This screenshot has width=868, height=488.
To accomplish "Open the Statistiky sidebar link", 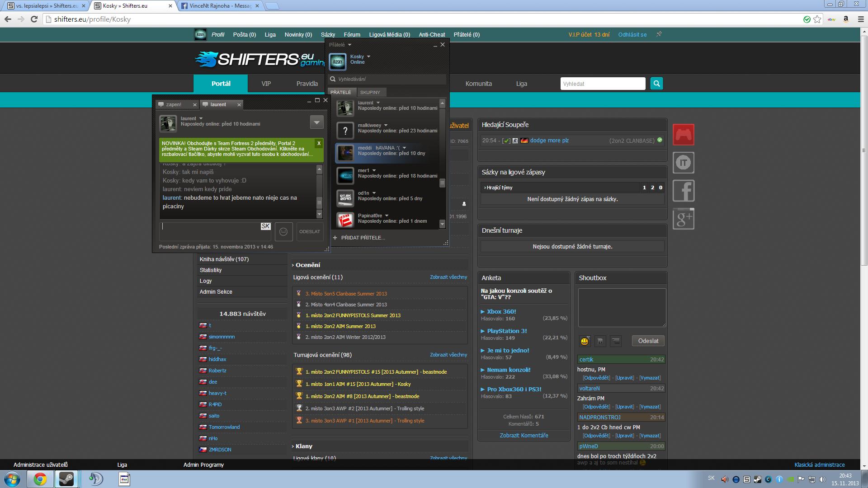I will (x=211, y=270).
